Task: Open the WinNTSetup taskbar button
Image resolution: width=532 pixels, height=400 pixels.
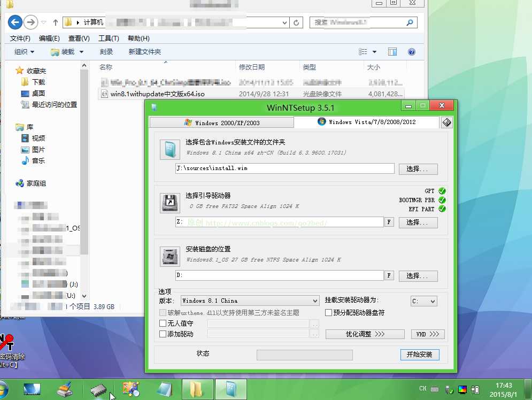Action: click(x=231, y=389)
